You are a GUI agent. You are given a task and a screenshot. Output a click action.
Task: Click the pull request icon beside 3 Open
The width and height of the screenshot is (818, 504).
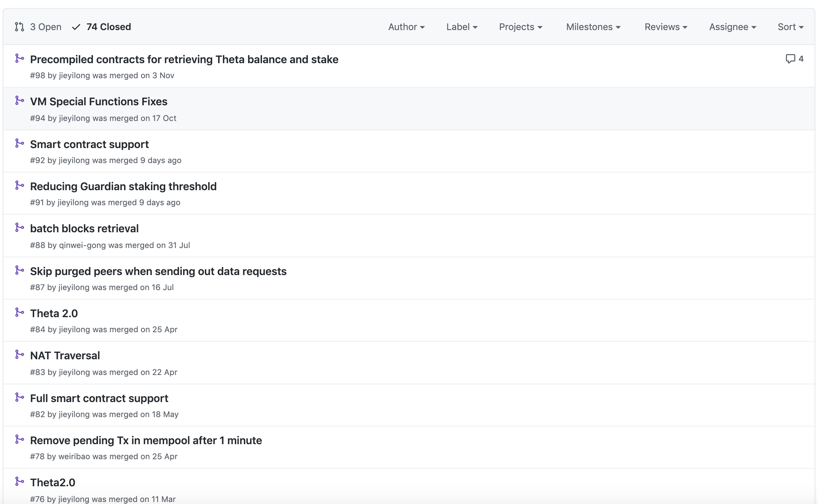tap(19, 27)
